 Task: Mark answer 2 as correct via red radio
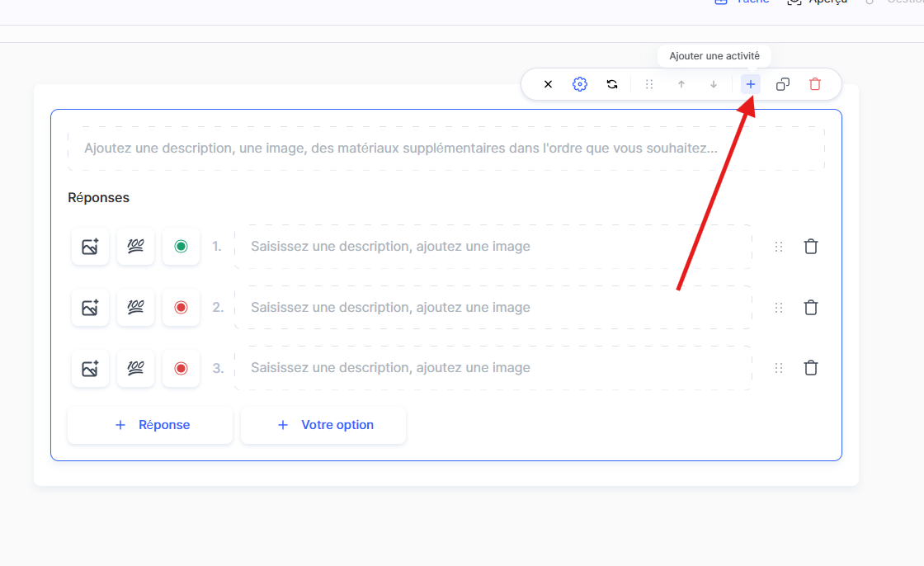pyautogui.click(x=181, y=307)
